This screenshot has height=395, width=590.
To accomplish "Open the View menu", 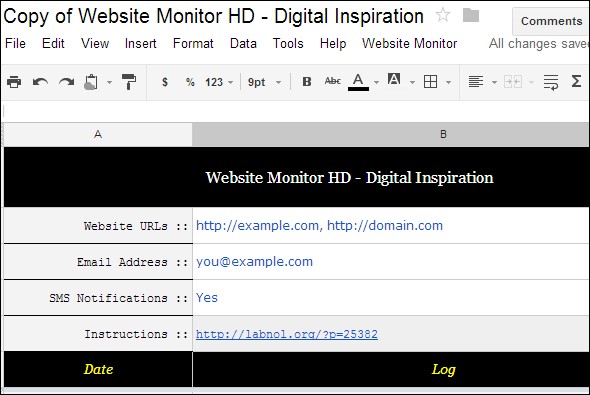I will coord(95,44).
